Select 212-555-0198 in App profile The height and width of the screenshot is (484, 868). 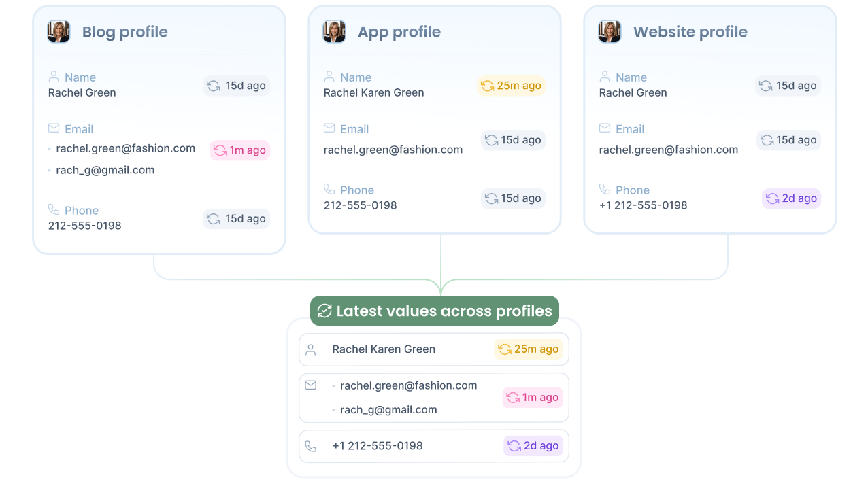click(361, 205)
